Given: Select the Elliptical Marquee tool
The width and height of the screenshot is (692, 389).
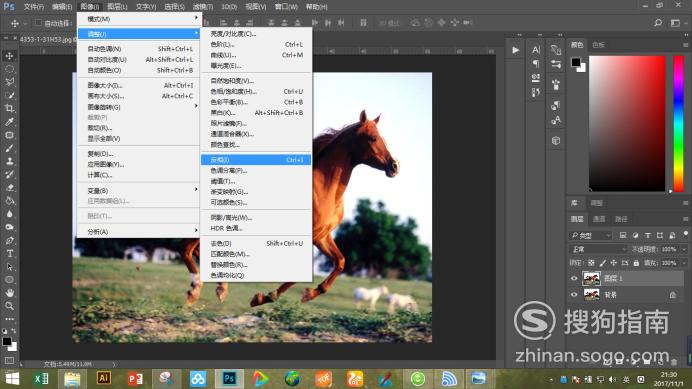Looking at the screenshot, I should pos(9,69).
